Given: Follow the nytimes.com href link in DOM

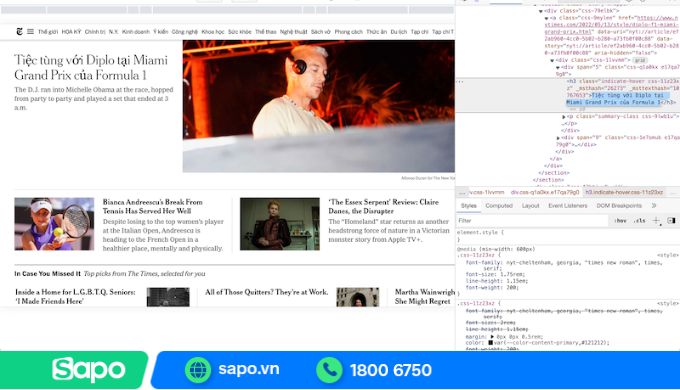Looking at the screenshot, I should tap(611, 25).
